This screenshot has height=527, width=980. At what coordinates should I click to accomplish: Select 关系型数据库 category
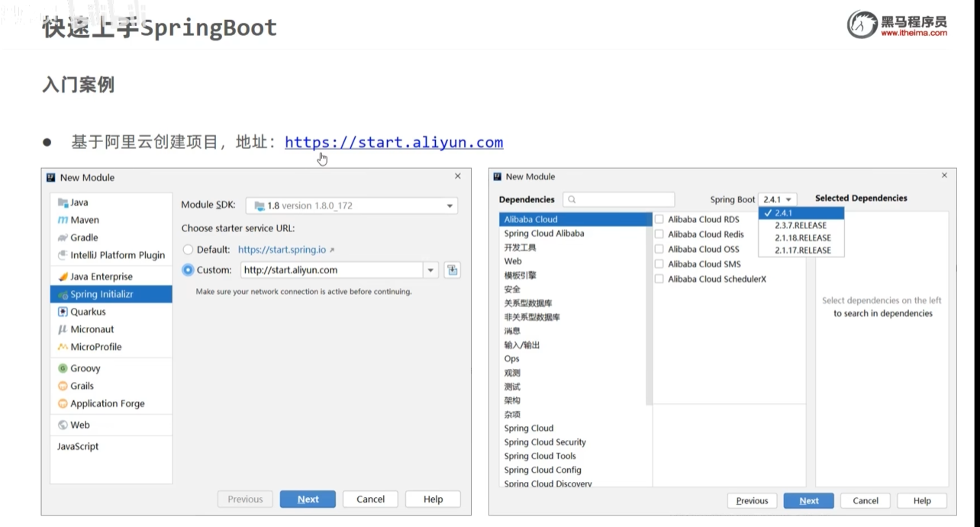[x=573, y=303]
